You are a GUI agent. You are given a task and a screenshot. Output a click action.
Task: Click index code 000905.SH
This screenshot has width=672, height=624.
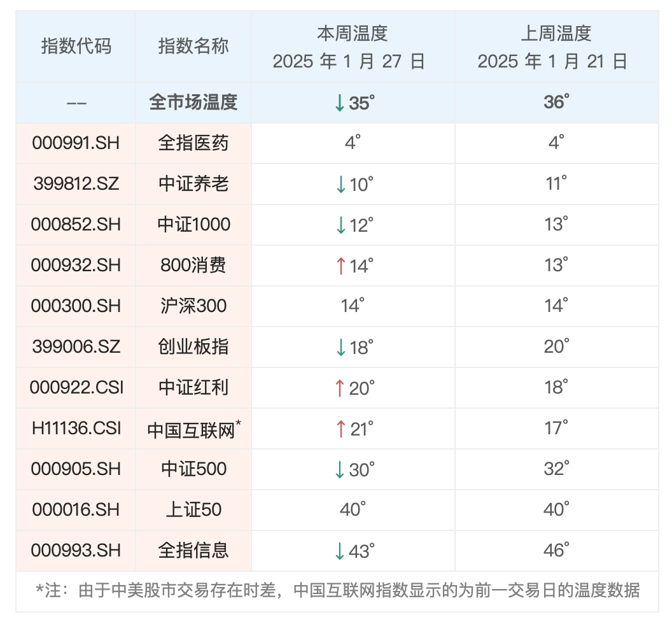tap(76, 469)
